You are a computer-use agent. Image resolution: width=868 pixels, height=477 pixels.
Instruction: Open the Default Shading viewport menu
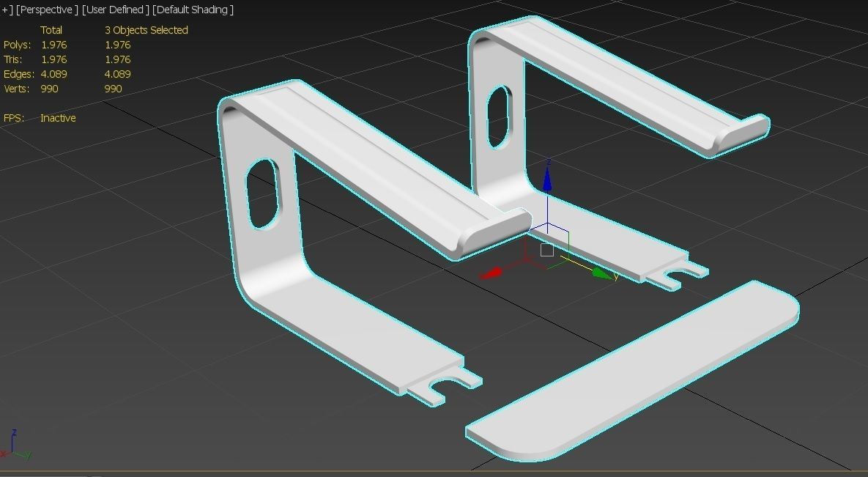[x=193, y=10]
